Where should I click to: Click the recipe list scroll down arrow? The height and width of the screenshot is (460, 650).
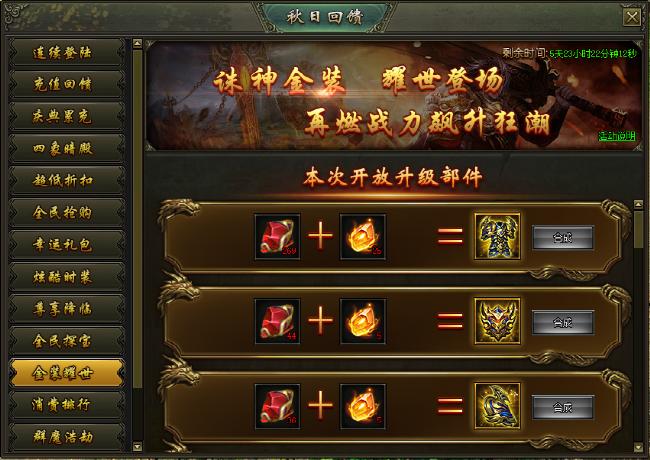[638, 447]
